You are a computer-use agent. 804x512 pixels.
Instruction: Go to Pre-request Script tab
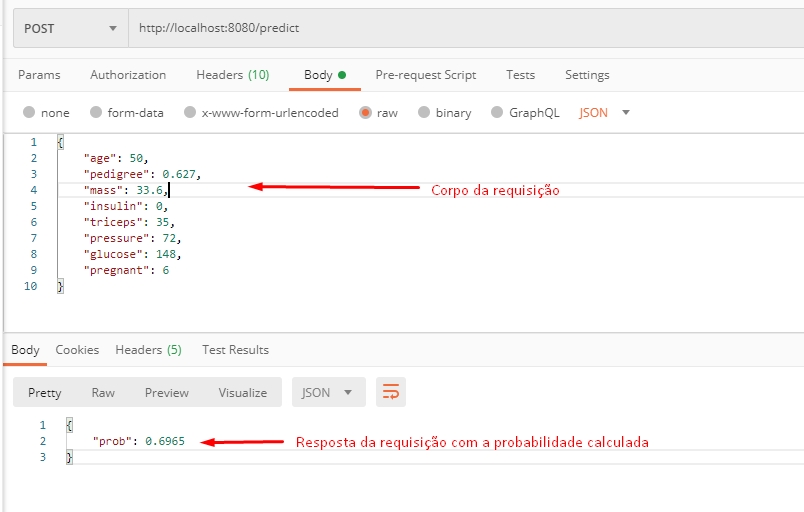click(x=425, y=75)
